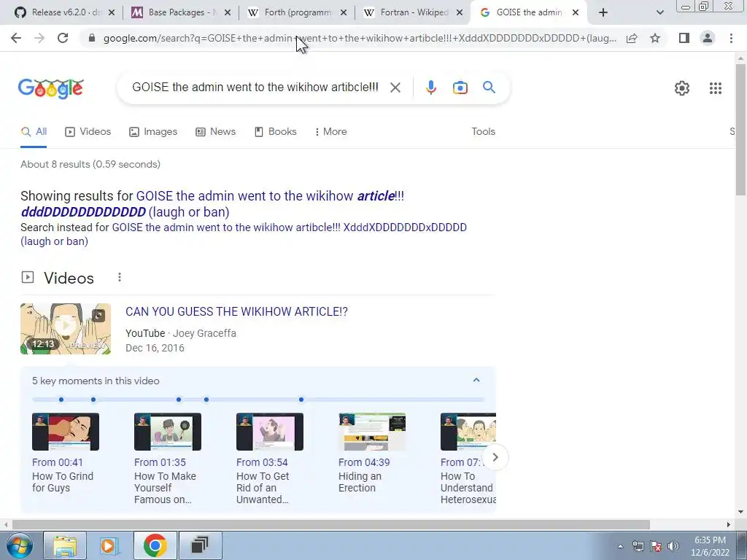The image size is (747, 560).
Task: Open the Videos section three-dot options
Action: 120,277
